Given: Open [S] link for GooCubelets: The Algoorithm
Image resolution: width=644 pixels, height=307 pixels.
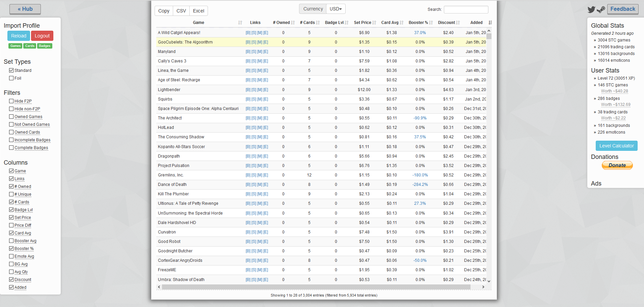Looking at the screenshot, I should (254, 42).
